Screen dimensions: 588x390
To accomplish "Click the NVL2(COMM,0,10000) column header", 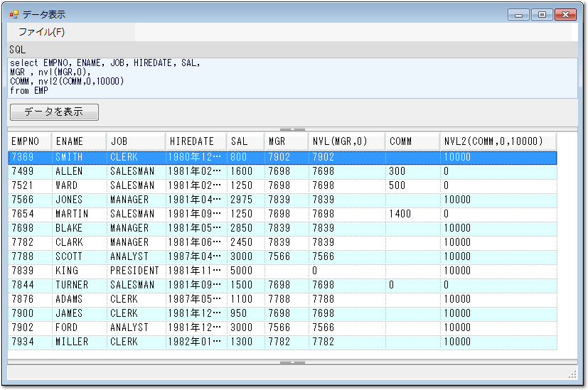I will 498,141.
